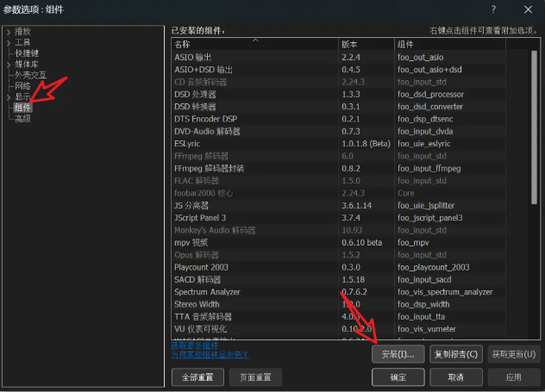Click the 应用 button
The width and height of the screenshot is (545, 392).
coord(514,377)
